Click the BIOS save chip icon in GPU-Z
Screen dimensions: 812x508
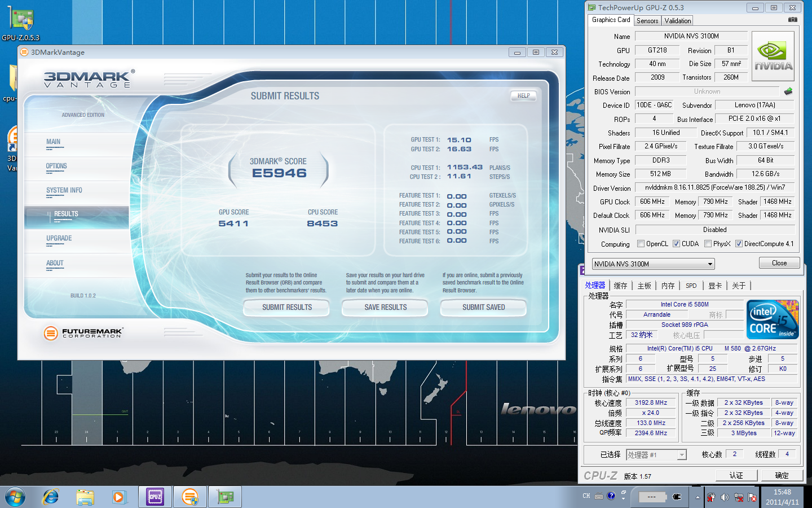(788, 91)
